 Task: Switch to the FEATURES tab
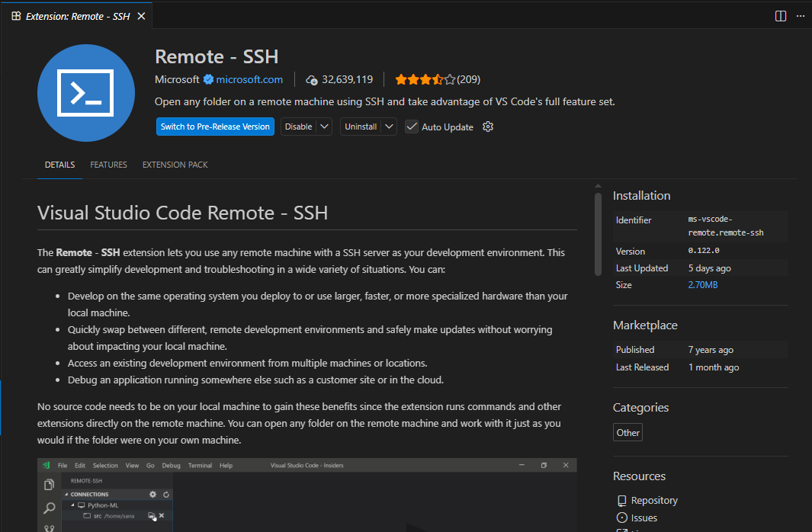[x=108, y=165]
